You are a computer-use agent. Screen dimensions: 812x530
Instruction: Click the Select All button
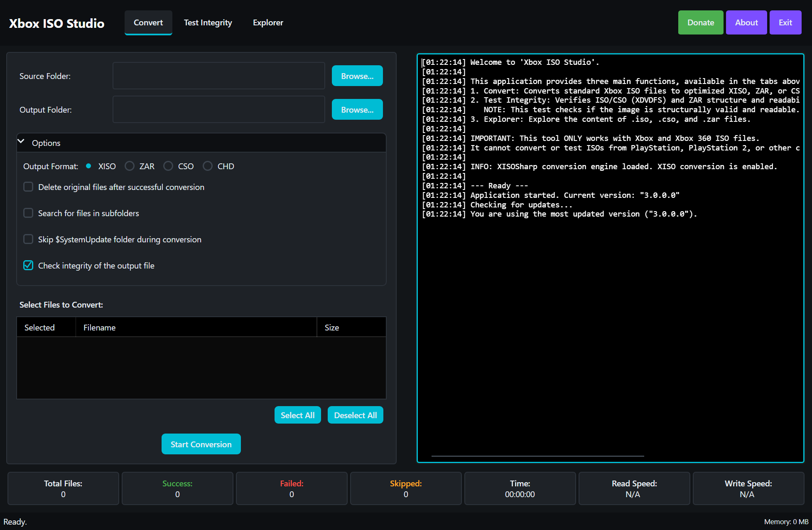point(298,415)
